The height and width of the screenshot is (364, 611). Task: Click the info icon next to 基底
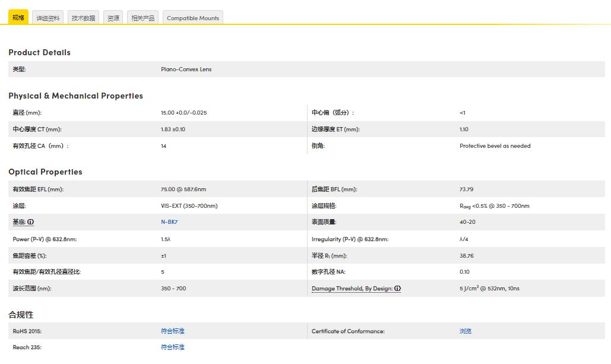(x=30, y=222)
